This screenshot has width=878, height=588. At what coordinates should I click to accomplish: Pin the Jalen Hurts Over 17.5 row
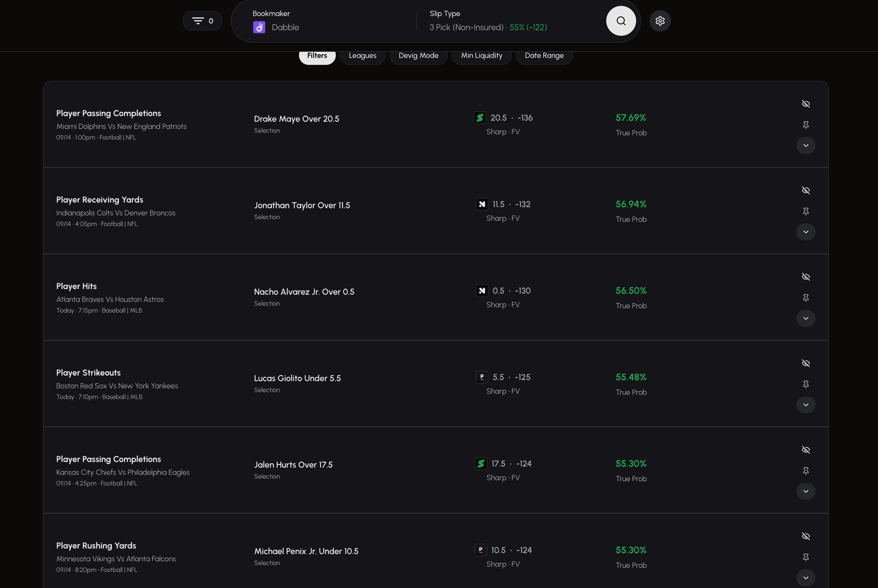(806, 471)
